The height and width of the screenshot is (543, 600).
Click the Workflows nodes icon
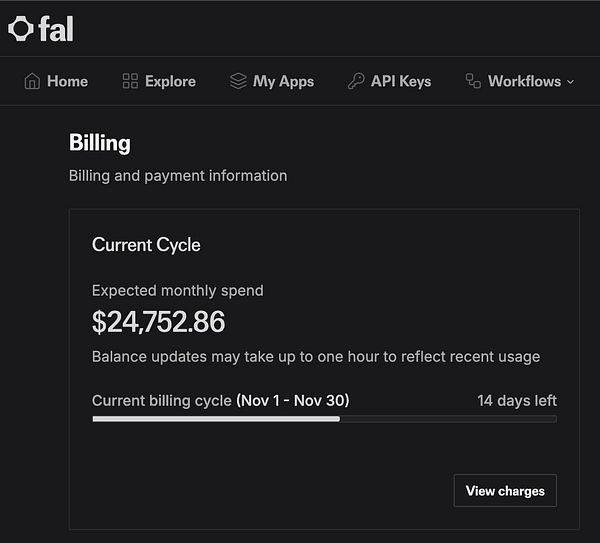[x=474, y=81]
